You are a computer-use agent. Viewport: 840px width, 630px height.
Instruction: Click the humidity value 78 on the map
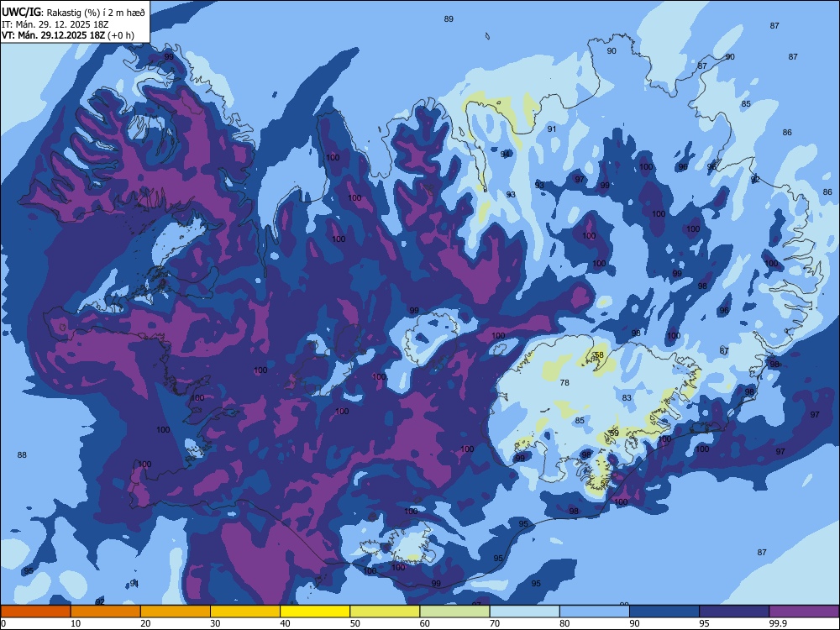click(x=564, y=382)
